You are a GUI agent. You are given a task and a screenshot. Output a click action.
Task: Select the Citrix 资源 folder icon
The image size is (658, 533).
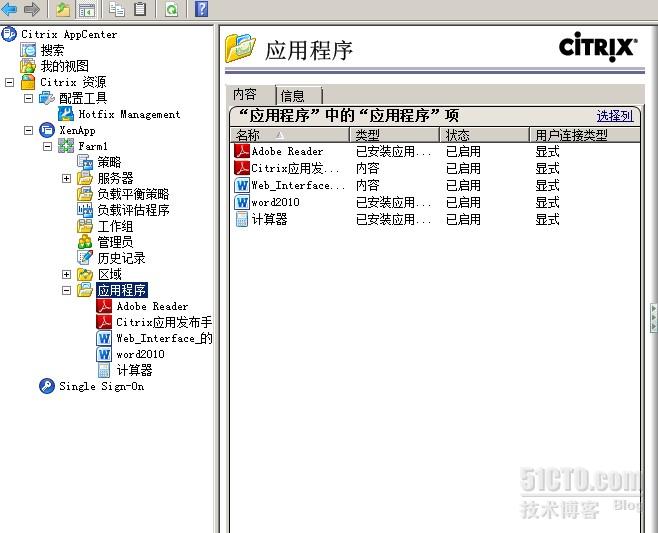pyautogui.click(x=28, y=82)
